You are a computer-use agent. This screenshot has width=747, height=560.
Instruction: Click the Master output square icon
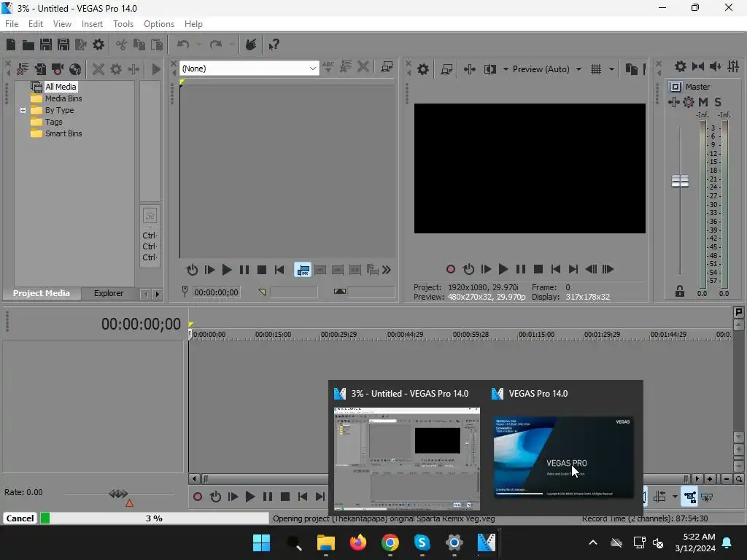pyautogui.click(x=675, y=87)
